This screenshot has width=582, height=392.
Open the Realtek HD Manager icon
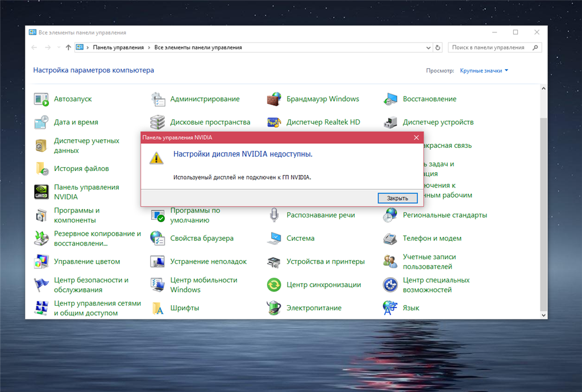[274, 122]
